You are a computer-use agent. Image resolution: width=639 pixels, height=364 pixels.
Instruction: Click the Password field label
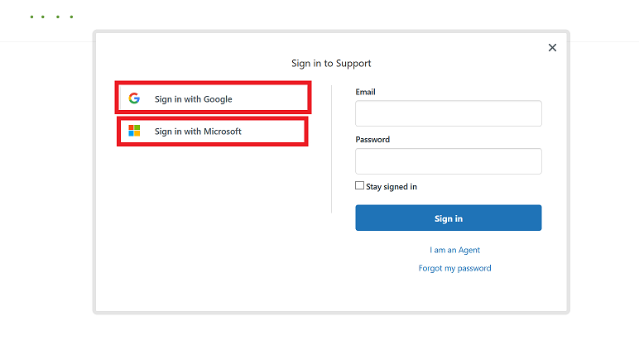372,140
